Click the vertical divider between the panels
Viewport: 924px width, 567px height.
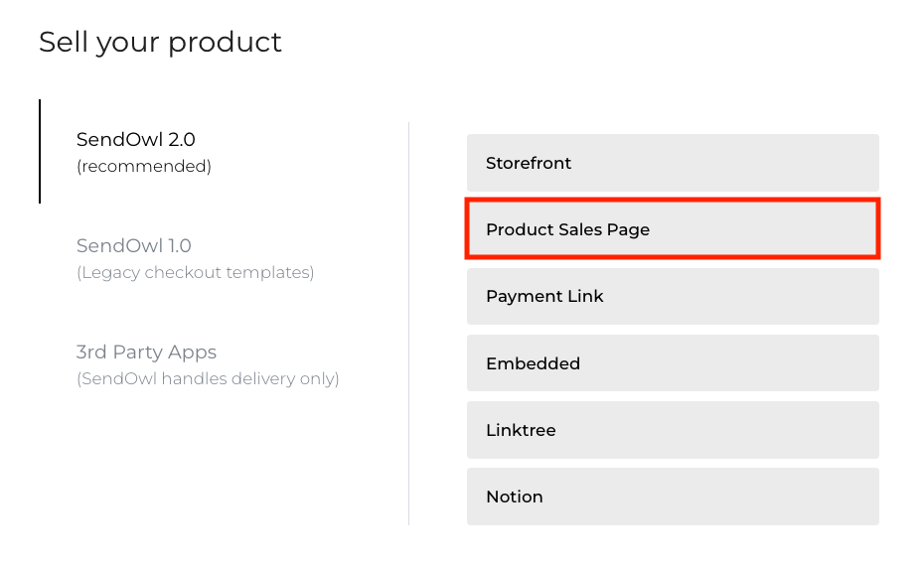(x=408, y=323)
